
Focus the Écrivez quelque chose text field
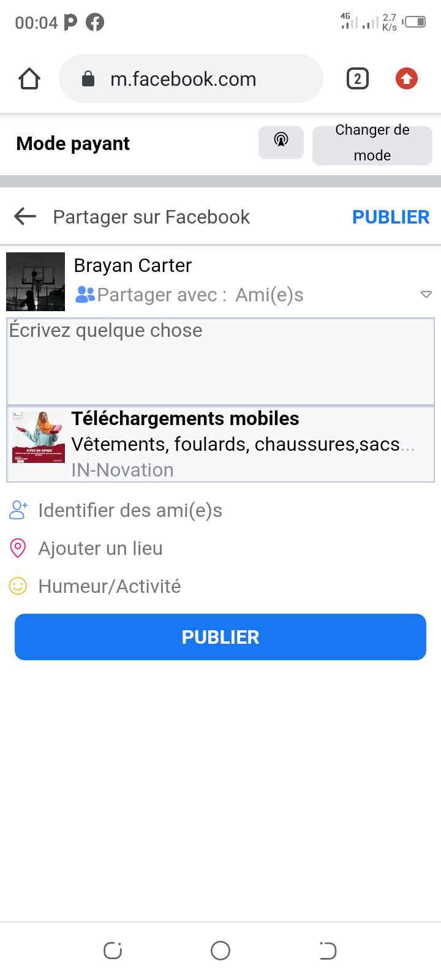tap(221, 361)
